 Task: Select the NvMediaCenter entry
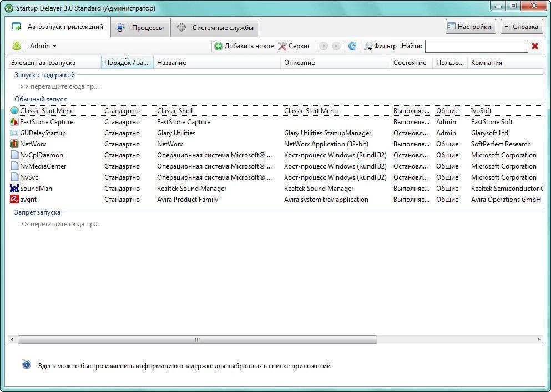click(275, 166)
